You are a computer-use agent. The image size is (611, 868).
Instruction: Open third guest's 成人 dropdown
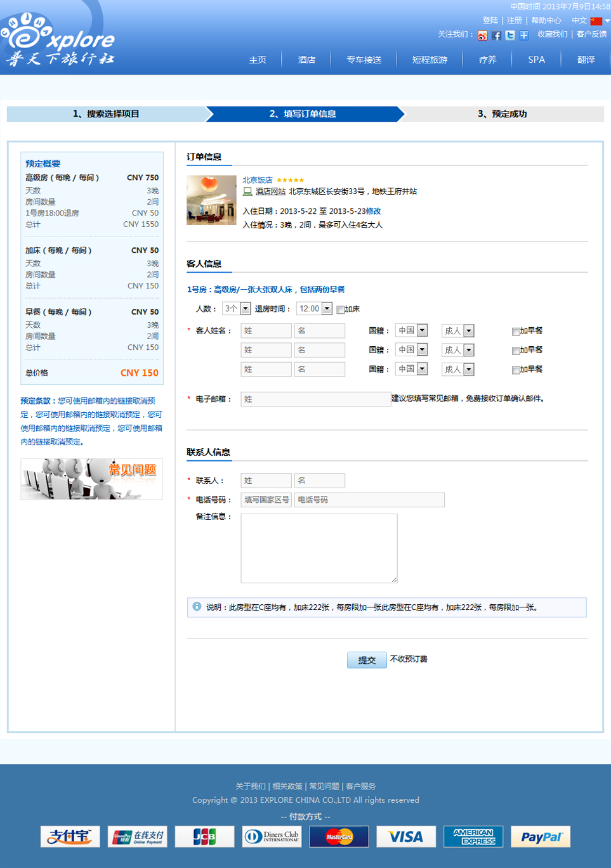tap(458, 369)
